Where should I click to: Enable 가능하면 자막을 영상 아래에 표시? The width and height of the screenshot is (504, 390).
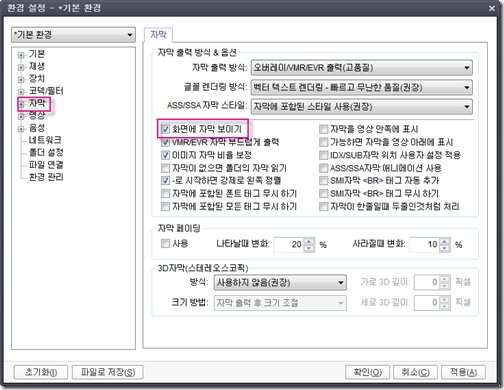click(323, 142)
